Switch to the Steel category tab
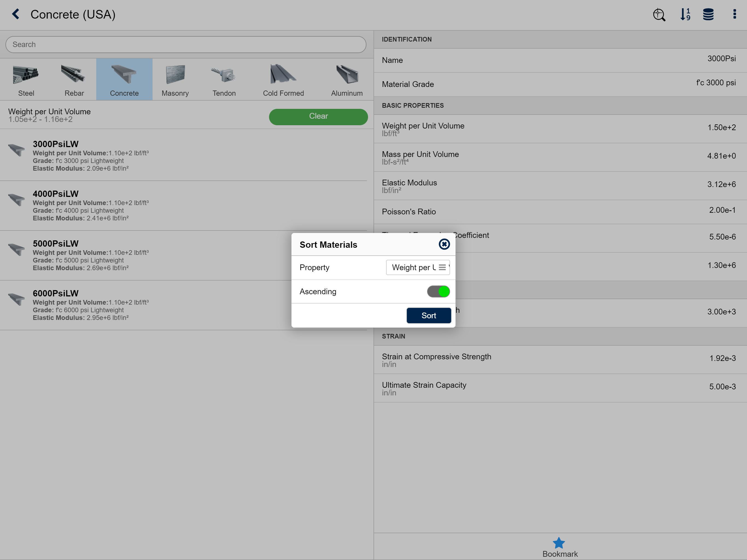Screen dimensions: 747x560 pyautogui.click(x=26, y=80)
